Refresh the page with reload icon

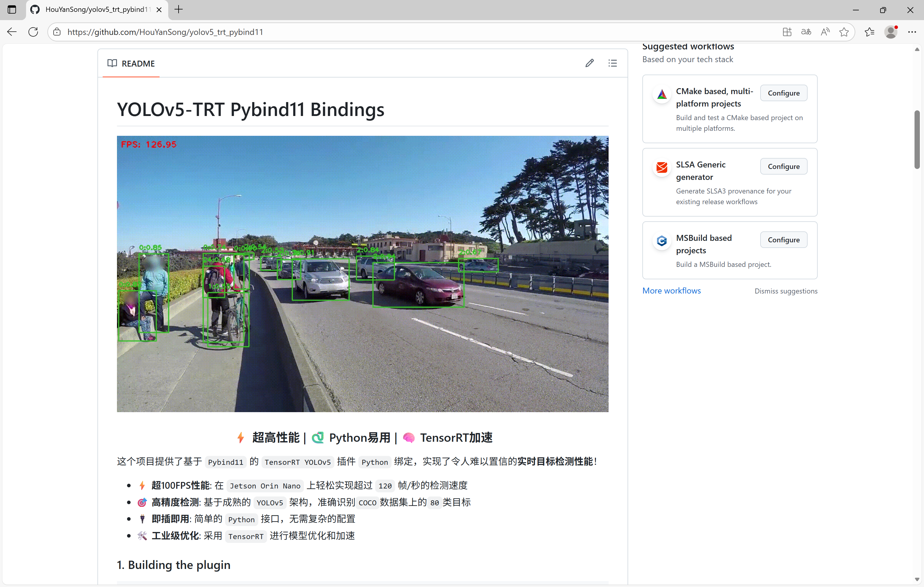coord(33,32)
